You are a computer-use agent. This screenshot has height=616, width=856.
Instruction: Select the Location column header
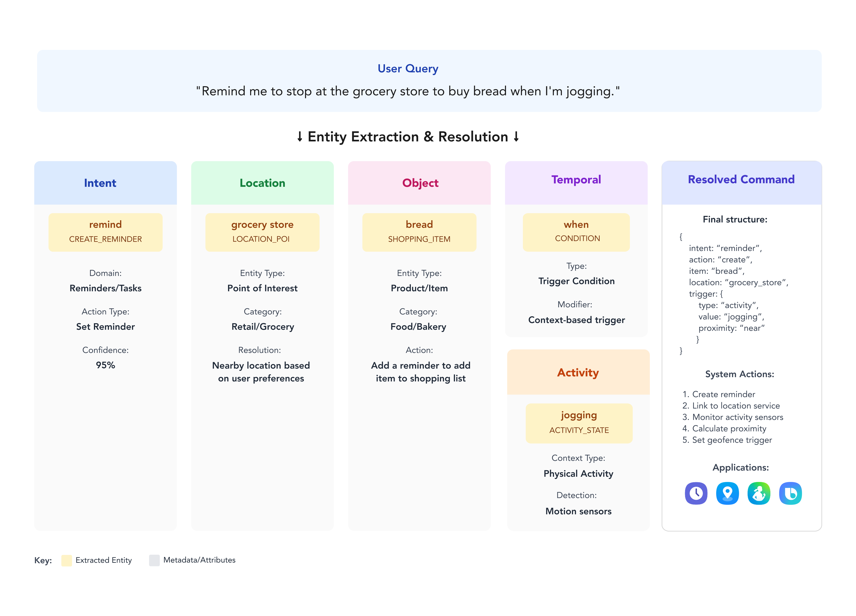(262, 183)
